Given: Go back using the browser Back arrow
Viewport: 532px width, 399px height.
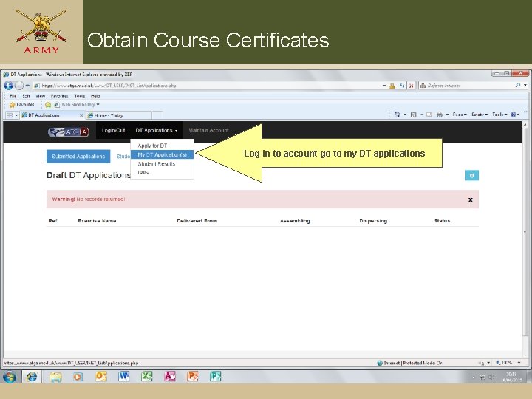Looking at the screenshot, I should [x=8, y=86].
